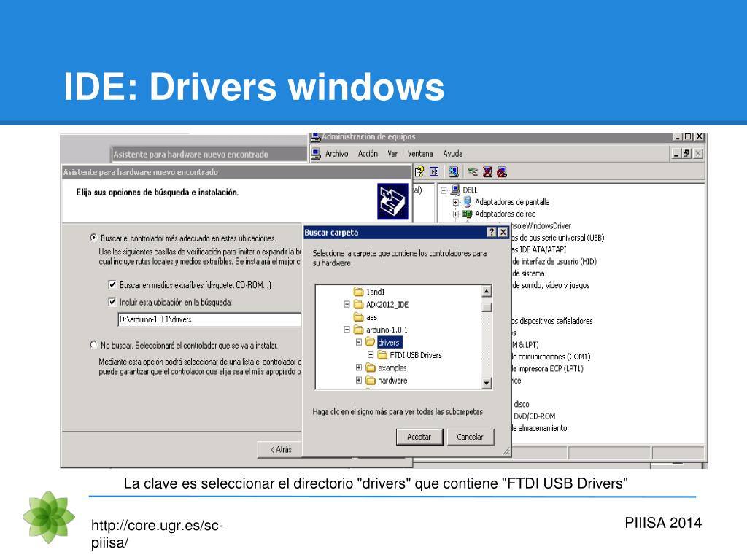Click the ADK2012_IDE folder icon
The height and width of the screenshot is (560, 747).
[359, 304]
